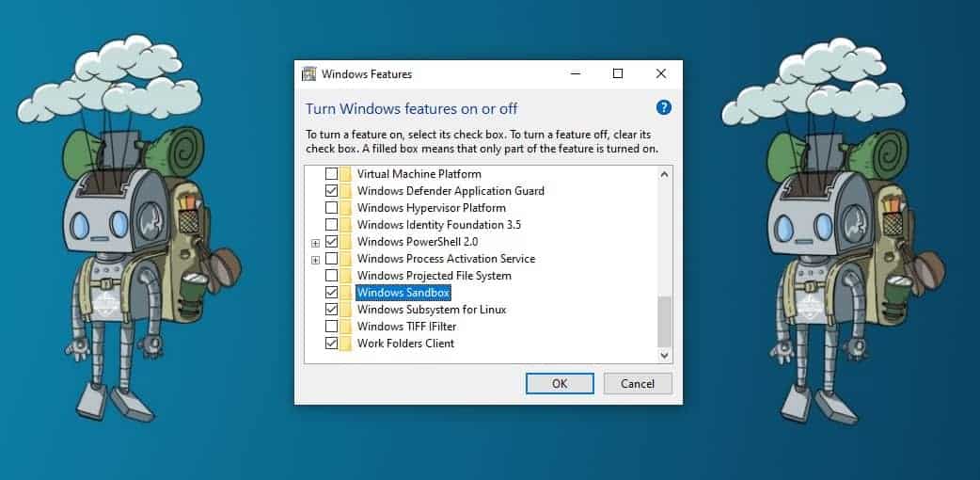The width and height of the screenshot is (980, 480).
Task: Select the Windows Process Activation Service label
Action: click(x=446, y=259)
